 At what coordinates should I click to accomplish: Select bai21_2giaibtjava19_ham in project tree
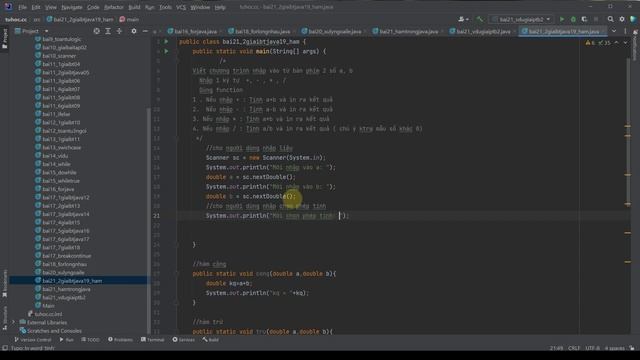[x=72, y=281]
